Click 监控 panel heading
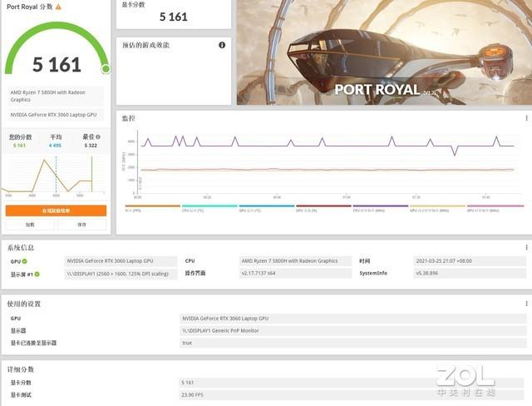Viewport: 532px width, 406px height. click(x=129, y=118)
